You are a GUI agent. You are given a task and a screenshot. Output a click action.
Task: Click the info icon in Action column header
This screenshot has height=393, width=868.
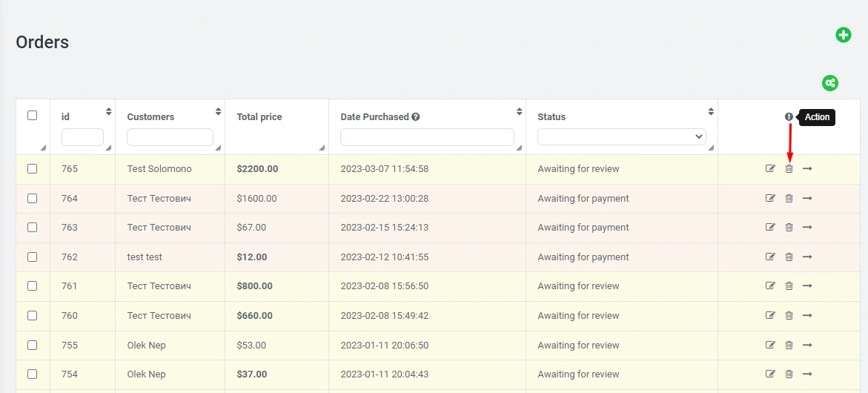[x=789, y=117]
